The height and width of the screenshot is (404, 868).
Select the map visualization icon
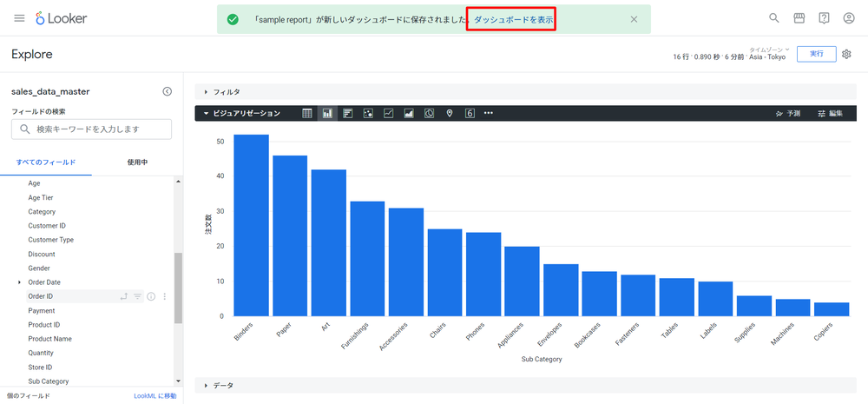pos(450,113)
